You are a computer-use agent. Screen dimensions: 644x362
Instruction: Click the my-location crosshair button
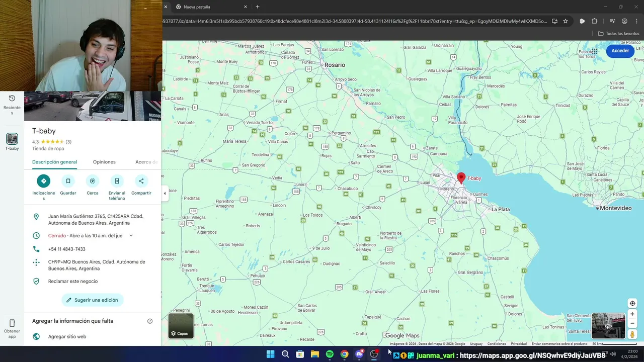pos(632,303)
